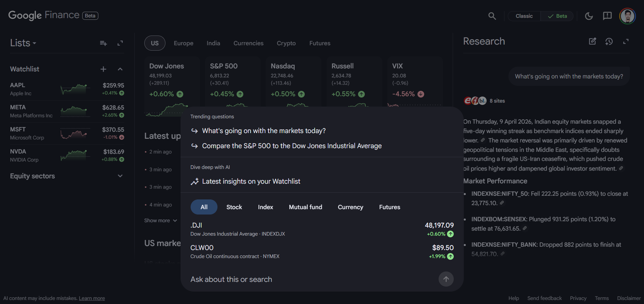
Task: Switch to the Europe markets tab
Action: [183, 43]
